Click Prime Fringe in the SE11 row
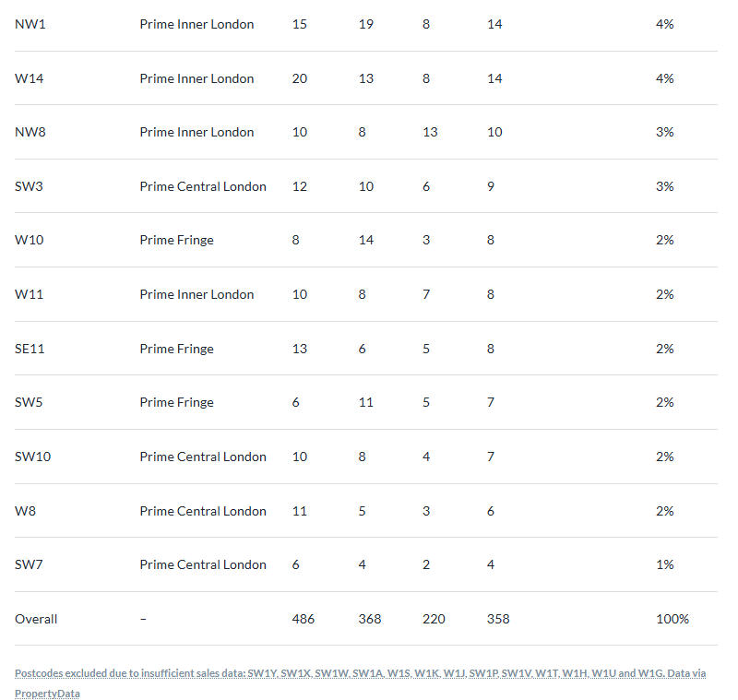The height and width of the screenshot is (700, 738). 176,349
